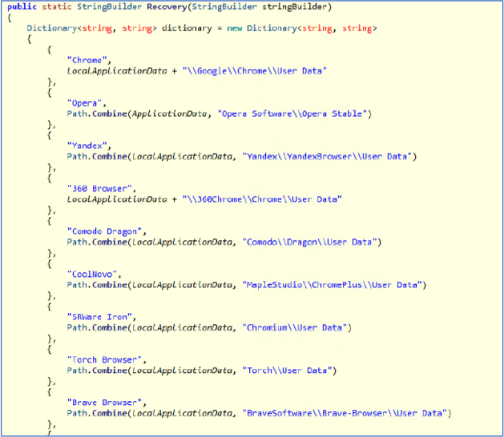Image resolution: width=504 pixels, height=437 pixels.
Task: Select the "Opera" string key
Action: click(87, 103)
